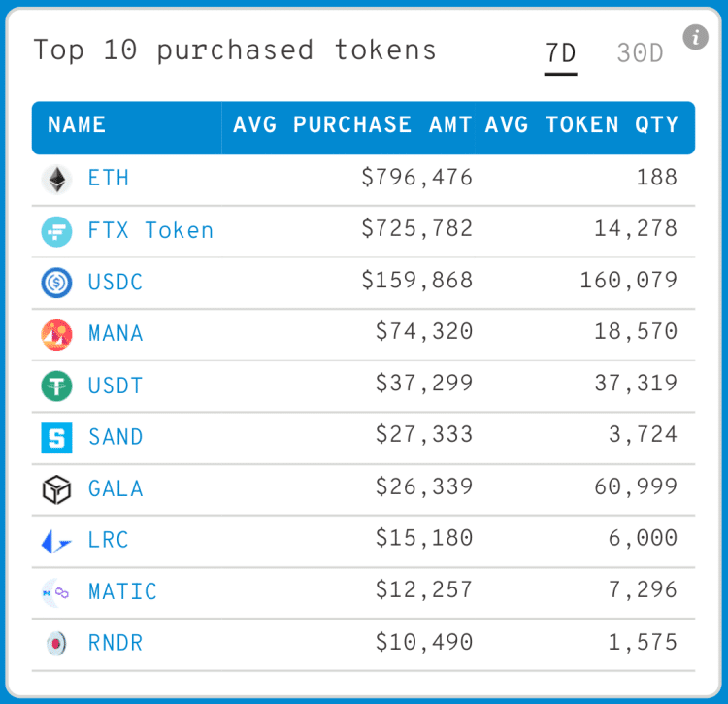Open the MATIC token link

[122, 591]
